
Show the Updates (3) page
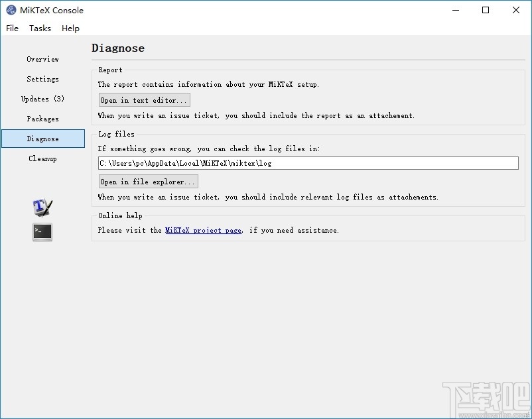(42, 99)
